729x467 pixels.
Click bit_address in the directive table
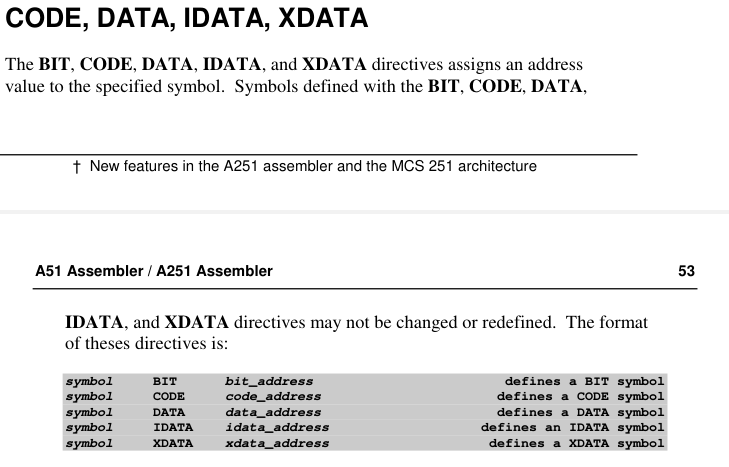pos(269,381)
